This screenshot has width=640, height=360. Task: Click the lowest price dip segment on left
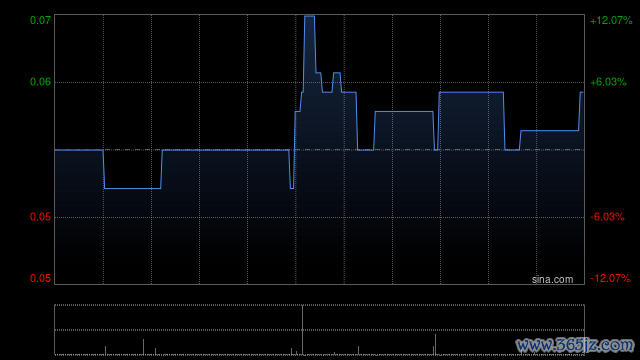pyautogui.click(x=132, y=188)
